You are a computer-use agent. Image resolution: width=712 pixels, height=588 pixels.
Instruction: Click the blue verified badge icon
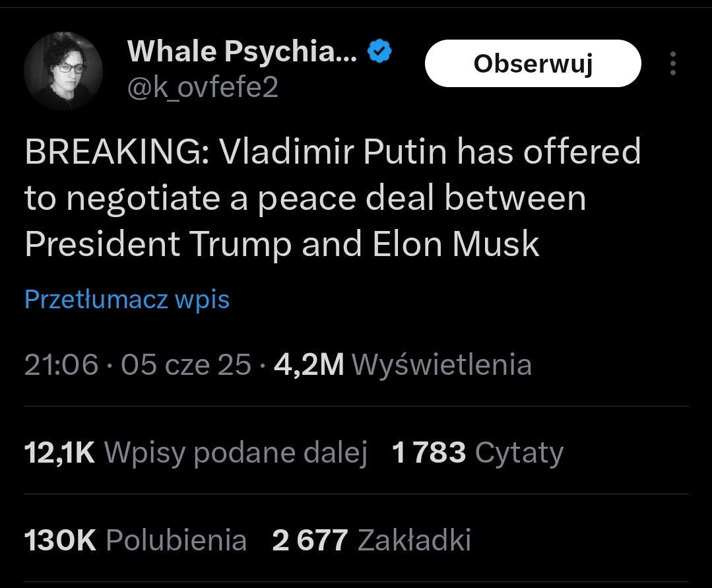[x=379, y=51]
